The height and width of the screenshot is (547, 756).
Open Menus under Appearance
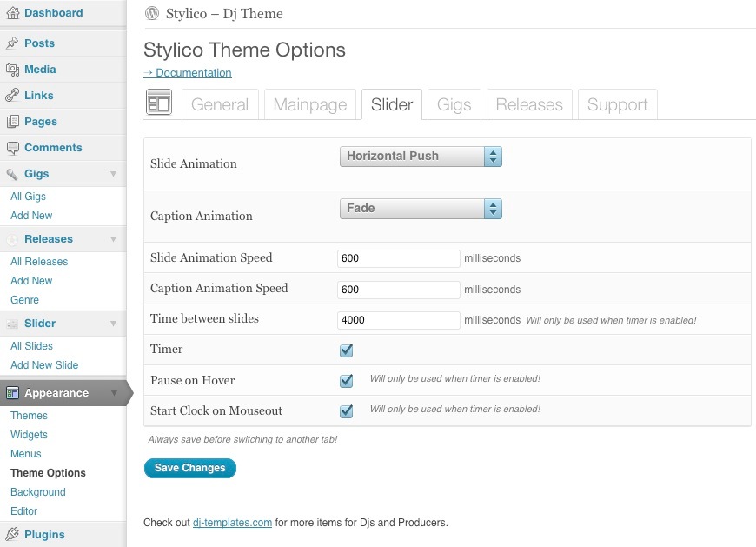click(25, 454)
